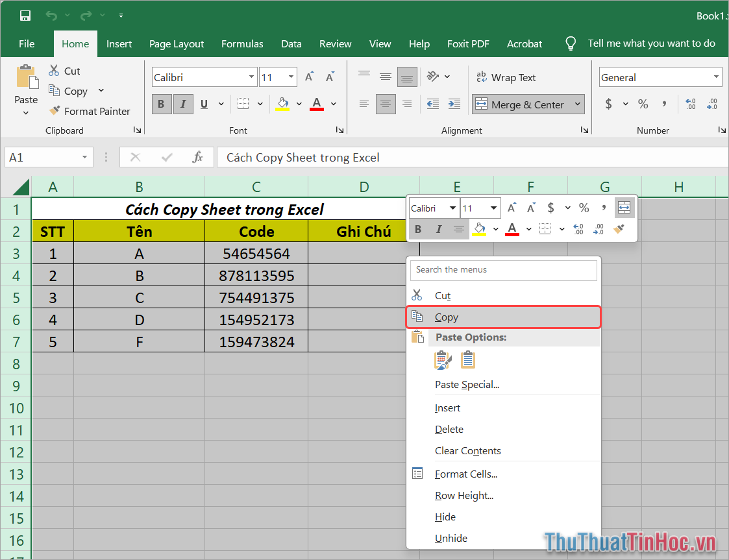The image size is (729, 560).
Task: Click Format Painter in the Clipboard group
Action: 90,111
